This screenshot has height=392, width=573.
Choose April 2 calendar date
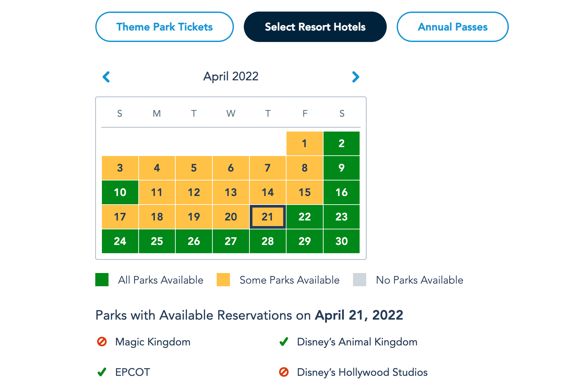pyautogui.click(x=341, y=143)
